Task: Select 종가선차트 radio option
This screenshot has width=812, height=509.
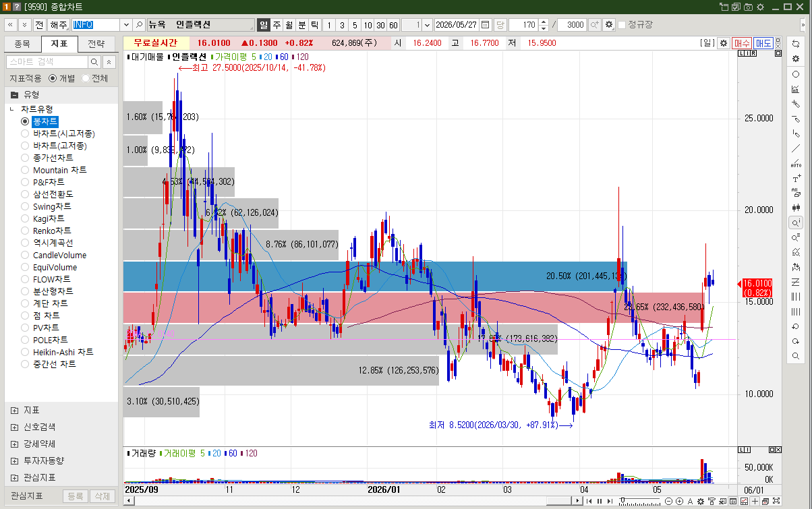Action: click(x=25, y=158)
